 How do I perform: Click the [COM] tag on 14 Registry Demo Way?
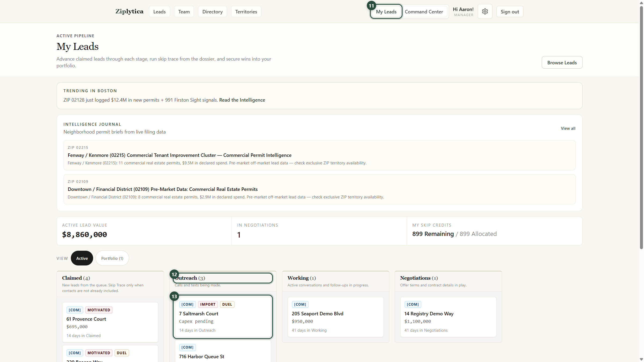pos(413,304)
